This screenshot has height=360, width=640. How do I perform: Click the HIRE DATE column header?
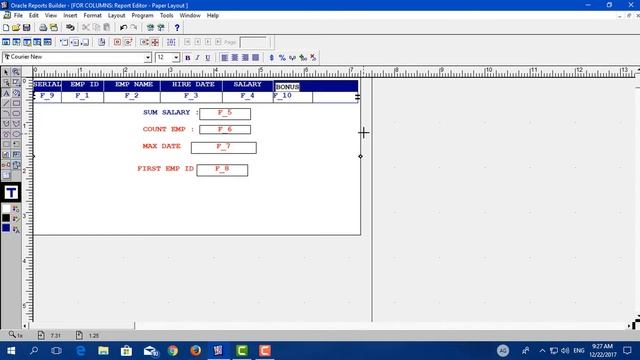point(193,84)
